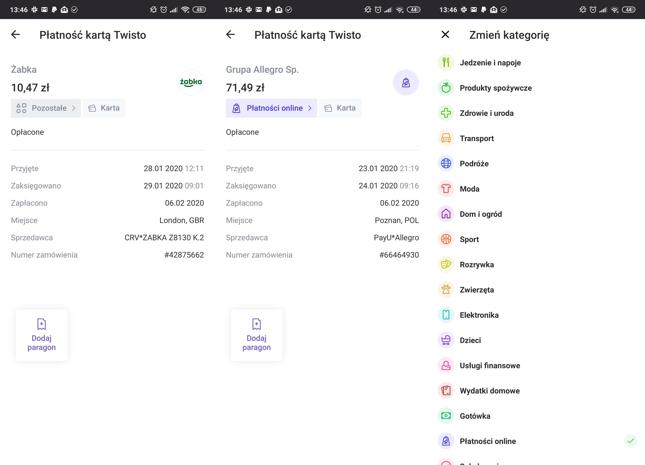Tap Karta chip on Allegro payment
The image size is (645, 465).
(x=340, y=108)
